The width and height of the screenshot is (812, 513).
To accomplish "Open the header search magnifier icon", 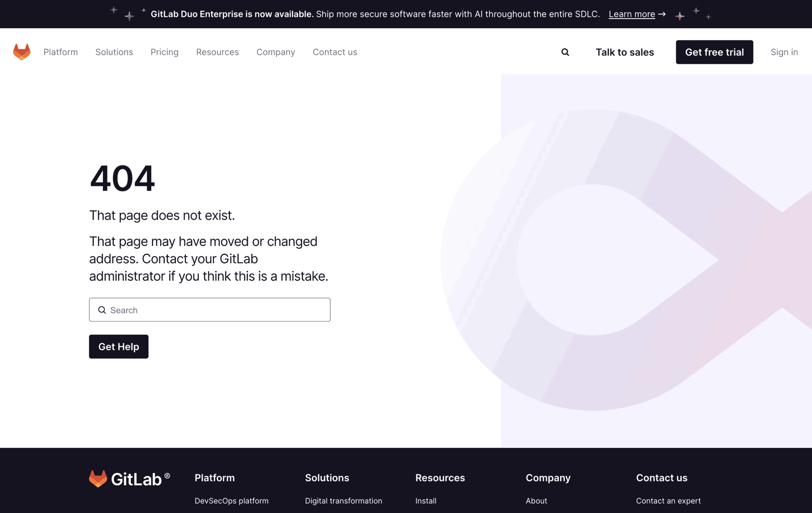I will pos(565,52).
